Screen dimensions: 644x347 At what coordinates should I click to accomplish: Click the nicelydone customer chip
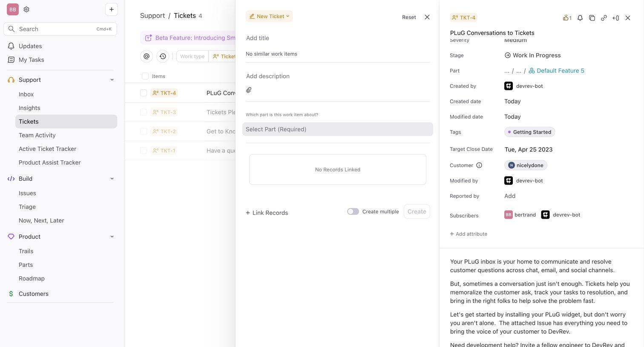coord(526,165)
